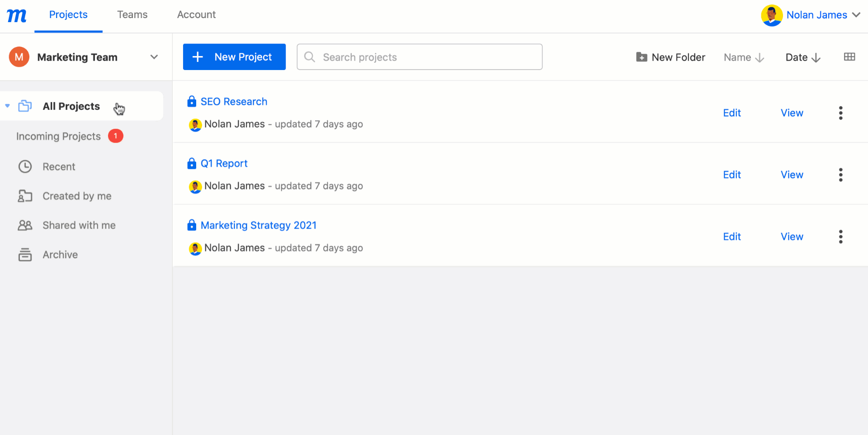Screen dimensions: 868x435
Task: Click Nolan James profile avatar
Action: (x=771, y=15)
